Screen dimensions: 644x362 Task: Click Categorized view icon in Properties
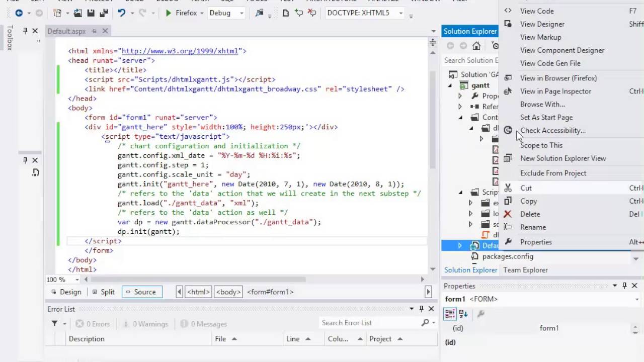point(449,314)
